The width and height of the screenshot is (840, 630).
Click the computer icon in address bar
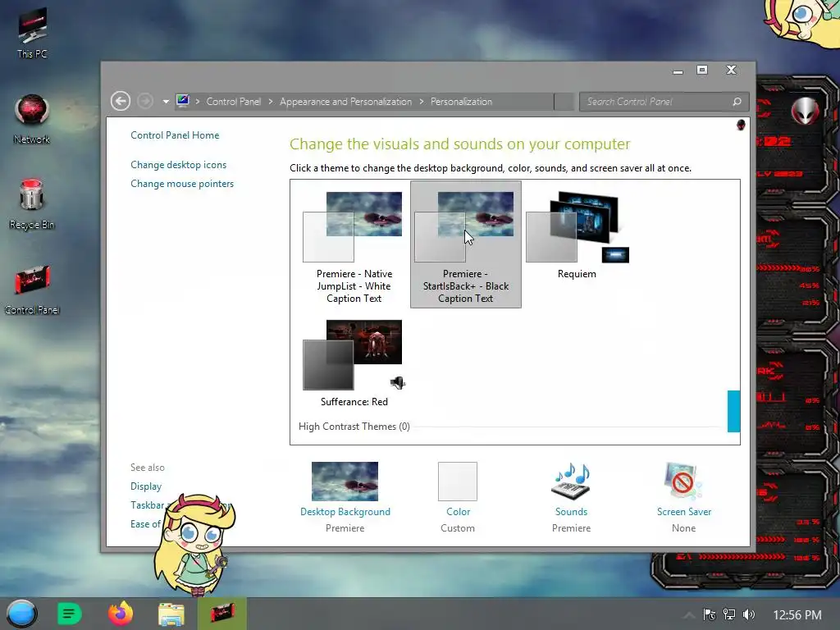[x=183, y=101]
